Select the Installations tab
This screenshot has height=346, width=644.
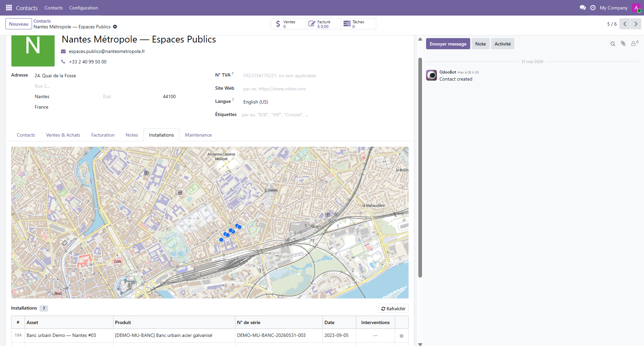(x=161, y=135)
